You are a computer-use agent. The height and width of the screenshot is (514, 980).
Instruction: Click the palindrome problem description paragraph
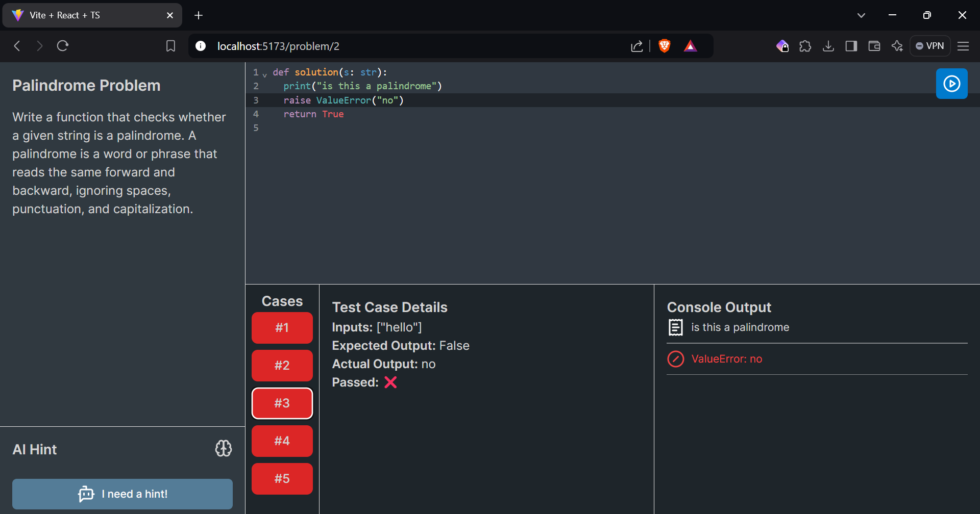pyautogui.click(x=119, y=163)
